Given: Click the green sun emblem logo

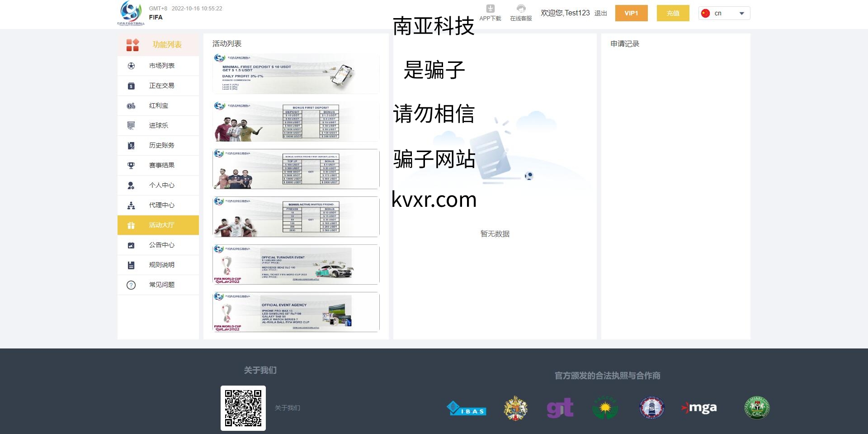Looking at the screenshot, I should (605, 408).
